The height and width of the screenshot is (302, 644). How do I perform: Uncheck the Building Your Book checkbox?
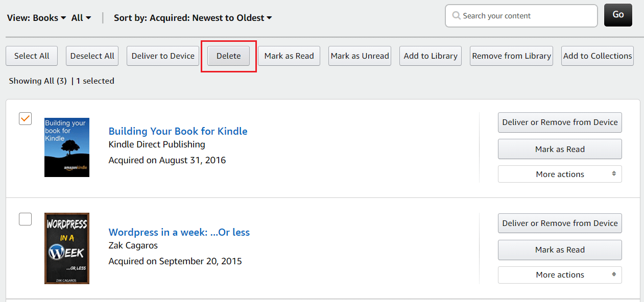click(25, 118)
